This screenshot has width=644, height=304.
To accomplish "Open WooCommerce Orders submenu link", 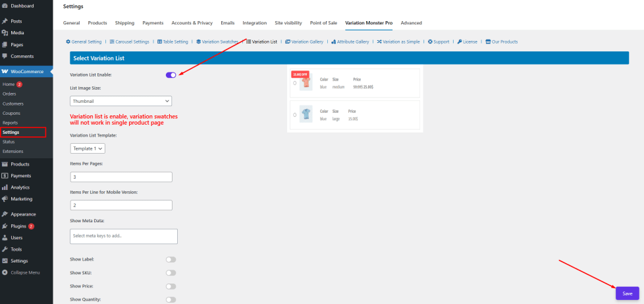I will click(x=9, y=94).
